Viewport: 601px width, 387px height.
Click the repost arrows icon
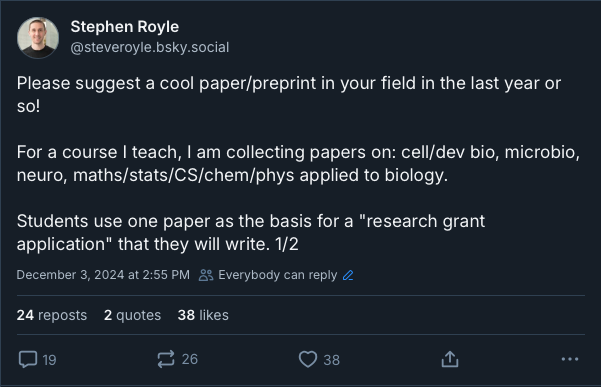166,359
